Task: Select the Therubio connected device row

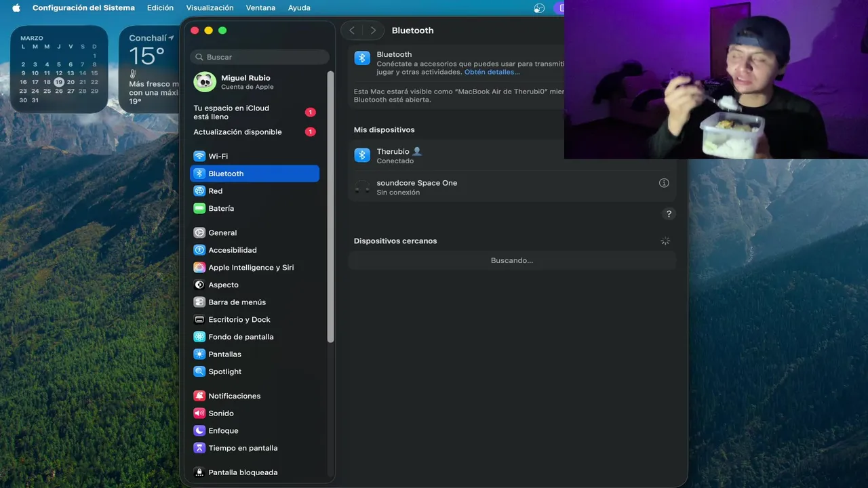Action: pos(512,156)
